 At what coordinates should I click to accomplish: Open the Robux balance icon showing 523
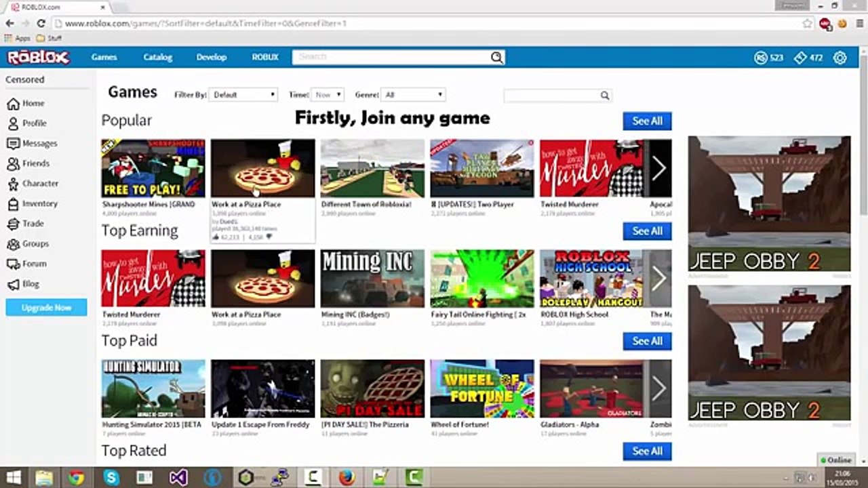pyautogui.click(x=760, y=58)
